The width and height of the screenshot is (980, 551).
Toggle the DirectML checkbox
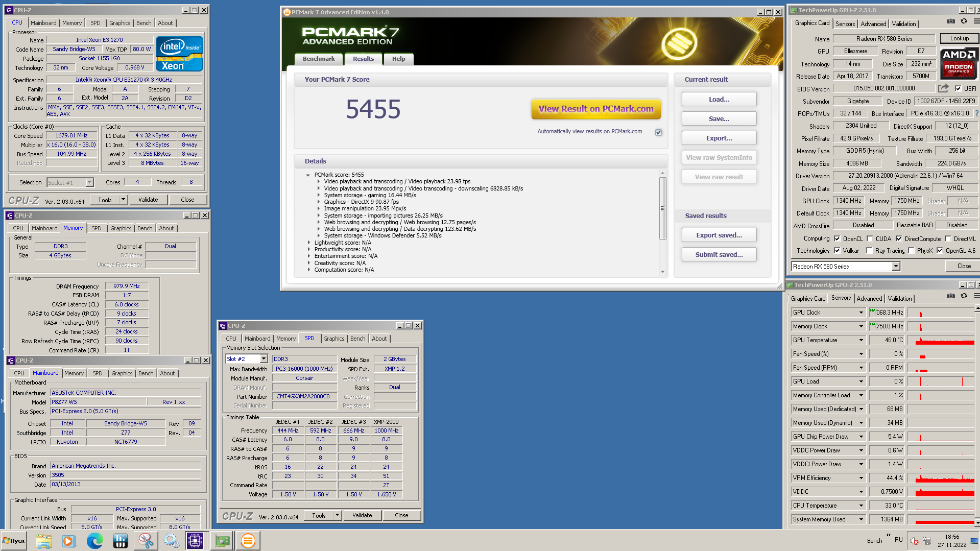(x=948, y=238)
